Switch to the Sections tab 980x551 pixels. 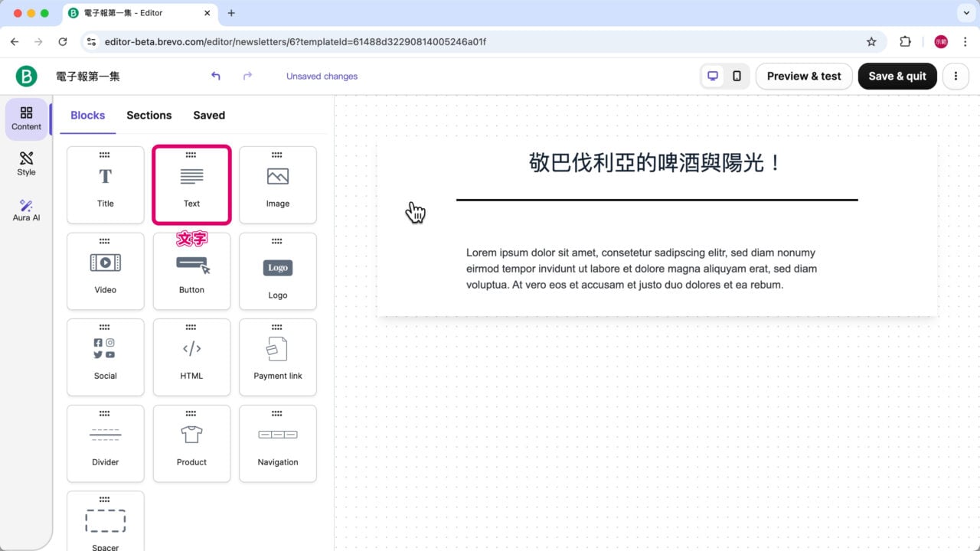tap(149, 115)
